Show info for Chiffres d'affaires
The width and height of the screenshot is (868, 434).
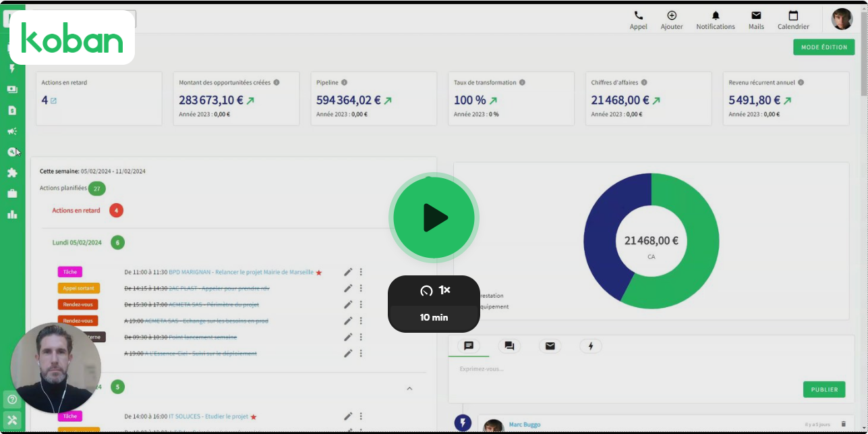click(x=644, y=82)
